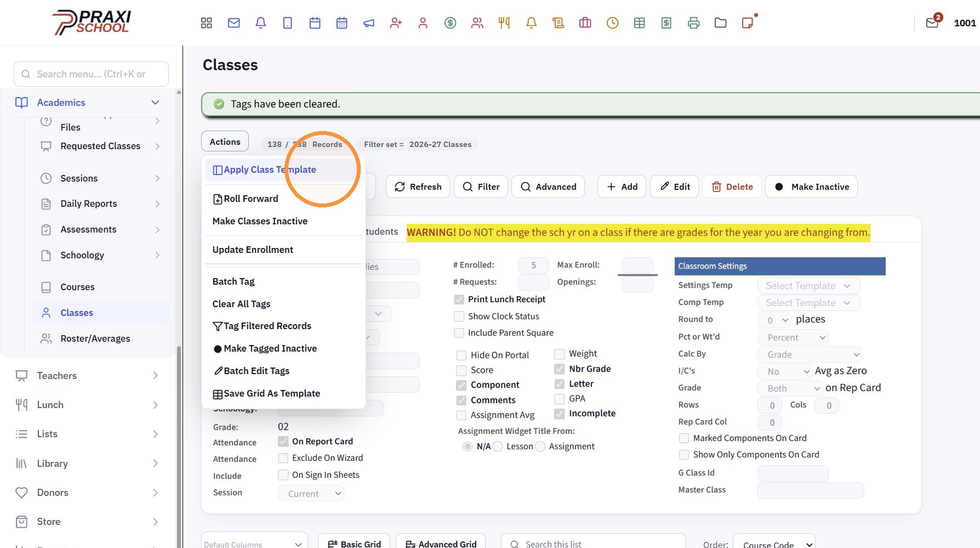Collapse the Academics sidebar section

88,103
